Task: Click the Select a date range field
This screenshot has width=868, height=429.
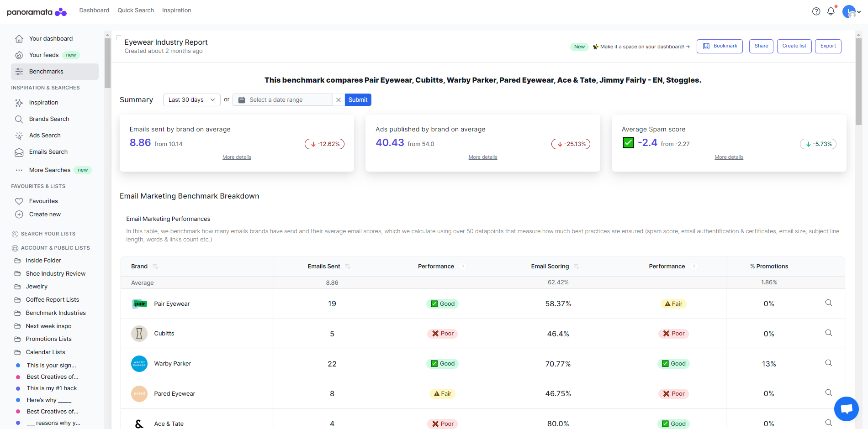Action: tap(282, 100)
